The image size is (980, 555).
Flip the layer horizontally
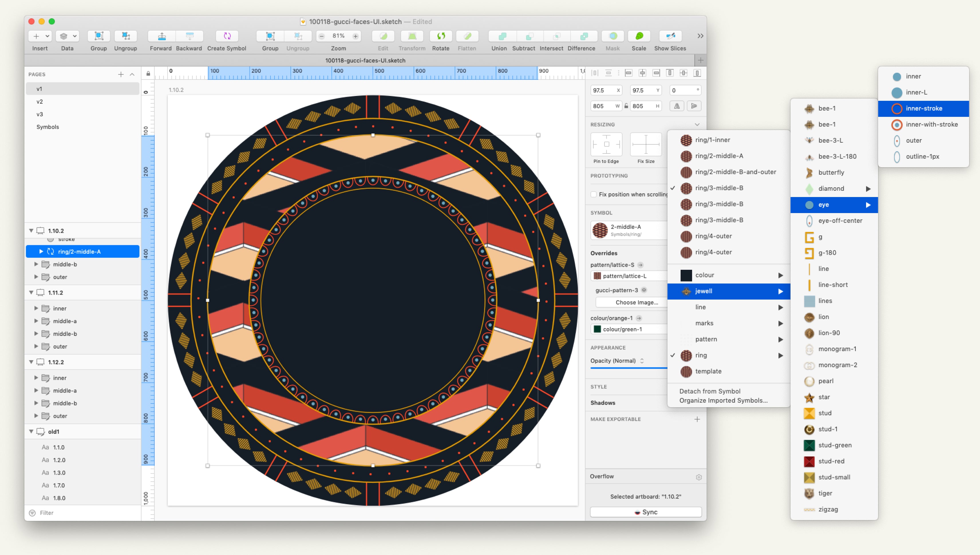pyautogui.click(x=676, y=106)
